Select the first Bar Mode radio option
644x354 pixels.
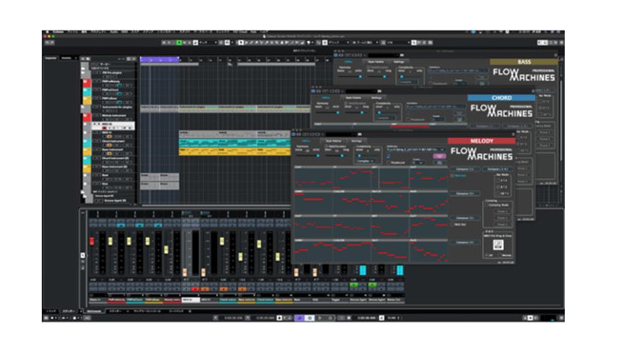(499, 180)
